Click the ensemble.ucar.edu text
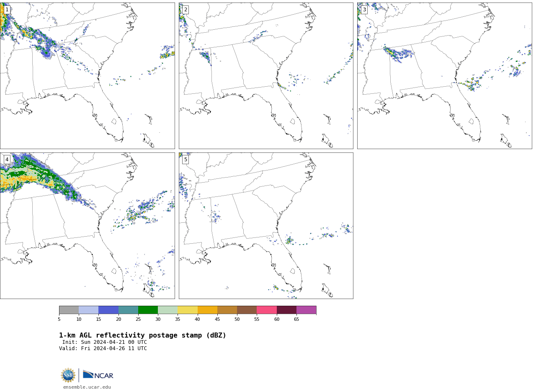 [x=87, y=387]
